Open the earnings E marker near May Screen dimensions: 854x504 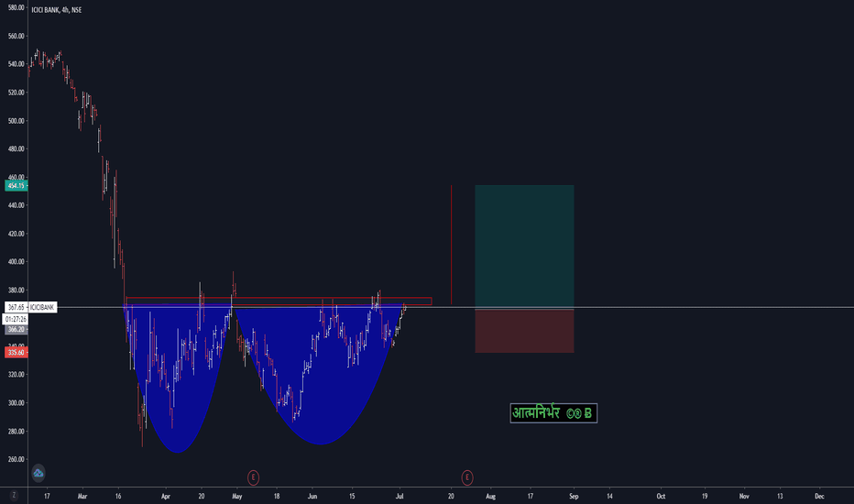[x=253, y=477]
